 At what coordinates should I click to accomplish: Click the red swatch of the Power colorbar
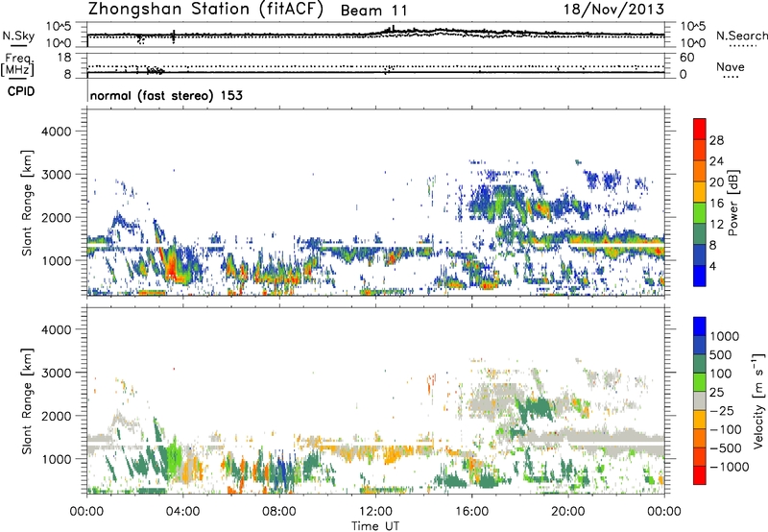tap(700, 129)
